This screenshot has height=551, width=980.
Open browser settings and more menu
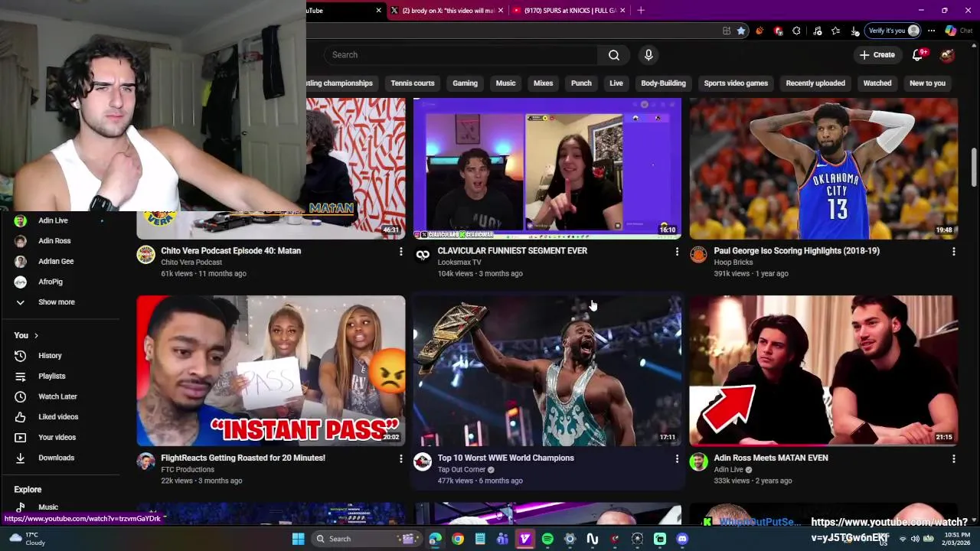[931, 31]
